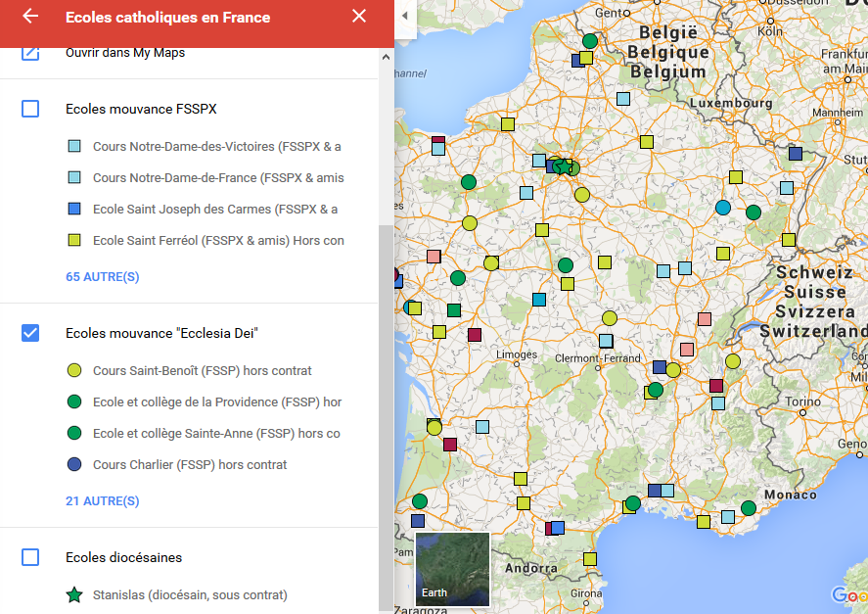Switch to Earth satellite view thumbnail
The image size is (868, 614).
coord(452,567)
